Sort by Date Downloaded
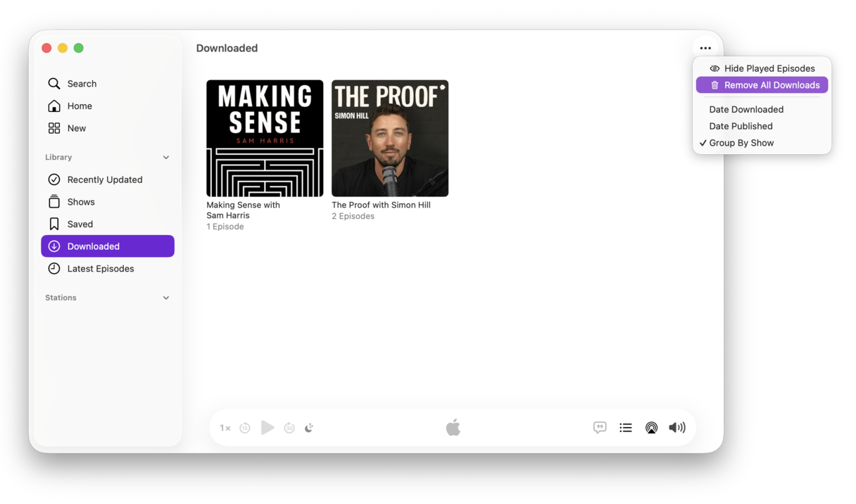This screenshot has height=504, width=856. click(762, 109)
